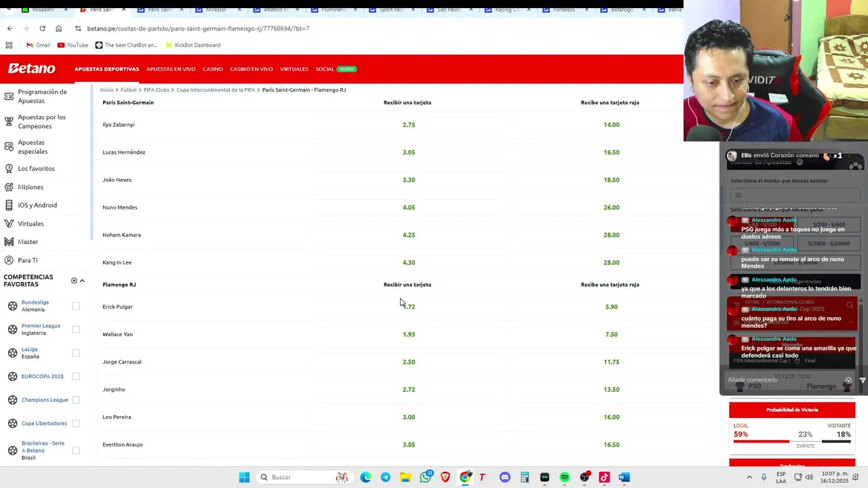The width and height of the screenshot is (868, 488).
Task: Open the Casino menu item
Action: (x=212, y=69)
